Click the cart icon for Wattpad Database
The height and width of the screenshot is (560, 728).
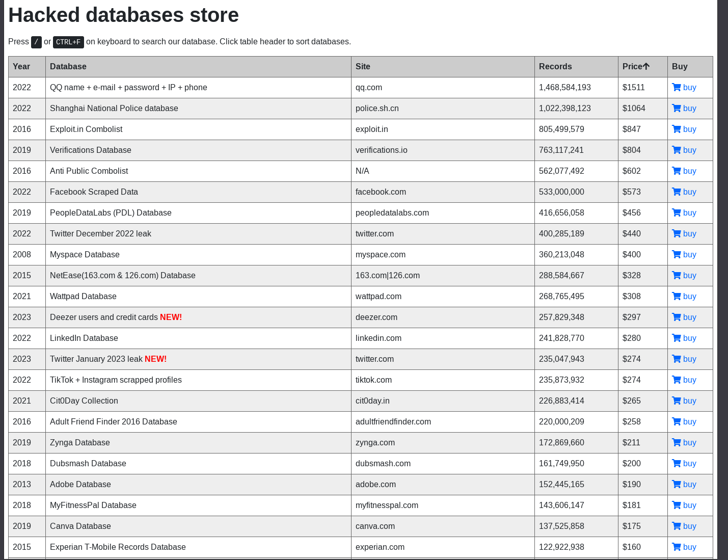point(677,296)
